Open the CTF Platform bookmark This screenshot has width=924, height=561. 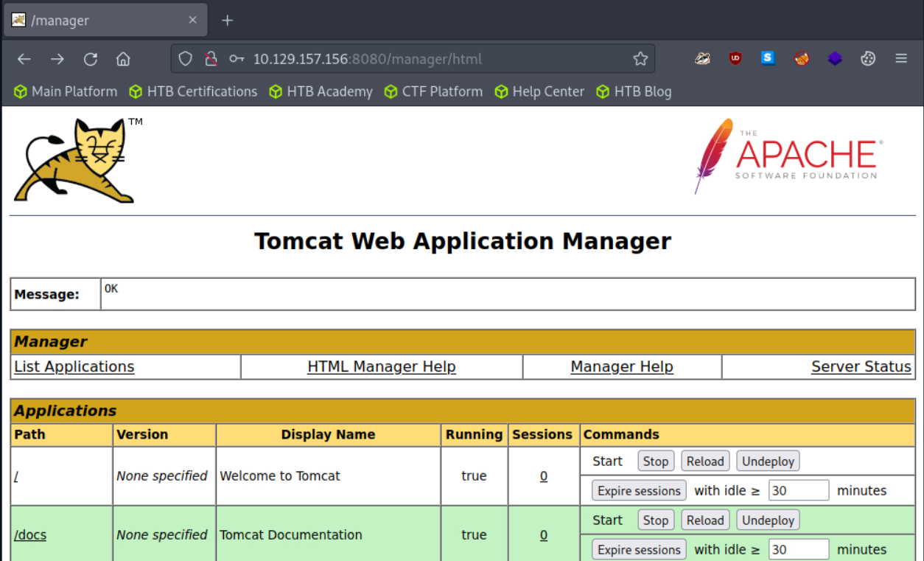(x=433, y=91)
